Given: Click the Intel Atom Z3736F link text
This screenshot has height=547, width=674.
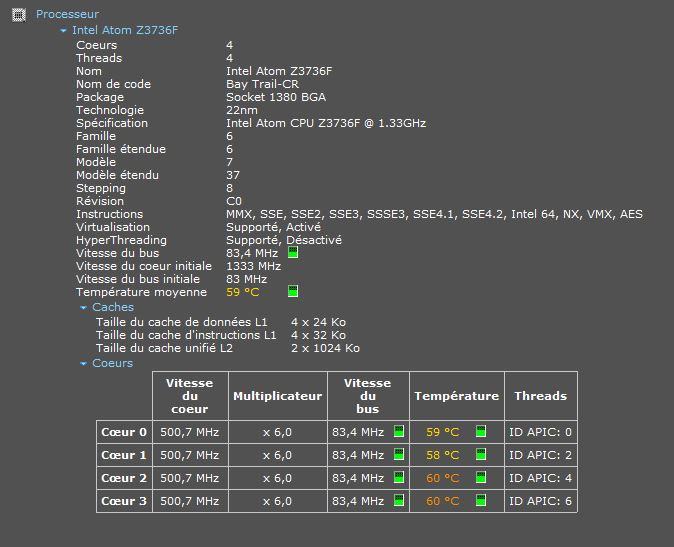Looking at the screenshot, I should pyautogui.click(x=125, y=30).
